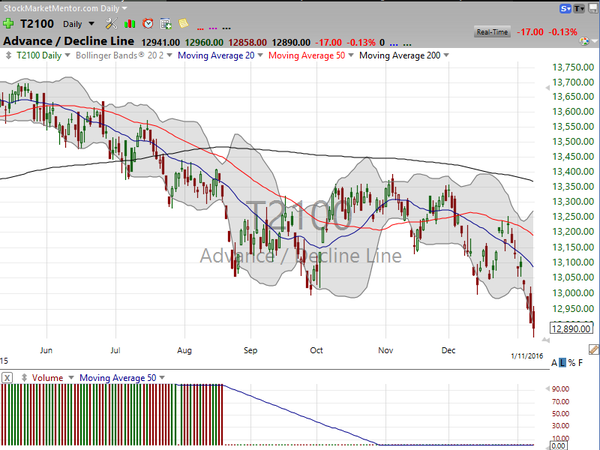This screenshot has height=450, width=600.
Task: Expand Moving Average 200 options
Action: pyautogui.click(x=446, y=55)
